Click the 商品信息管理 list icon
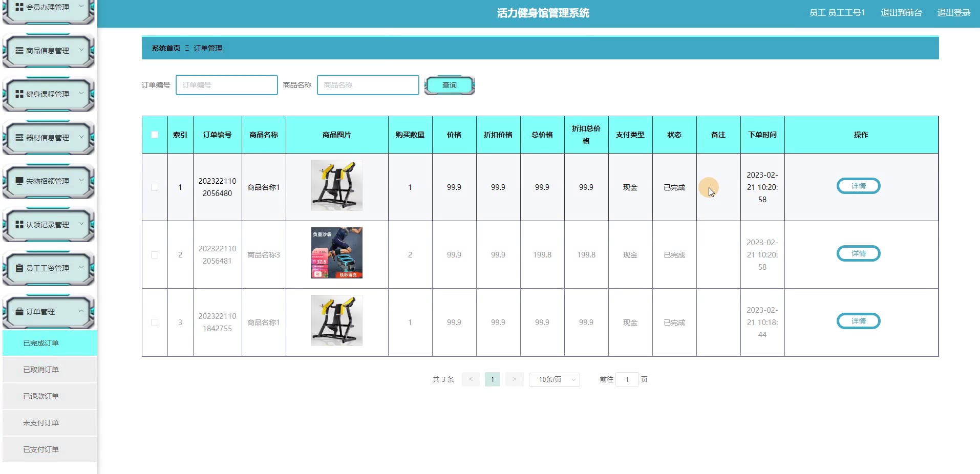 [x=19, y=51]
